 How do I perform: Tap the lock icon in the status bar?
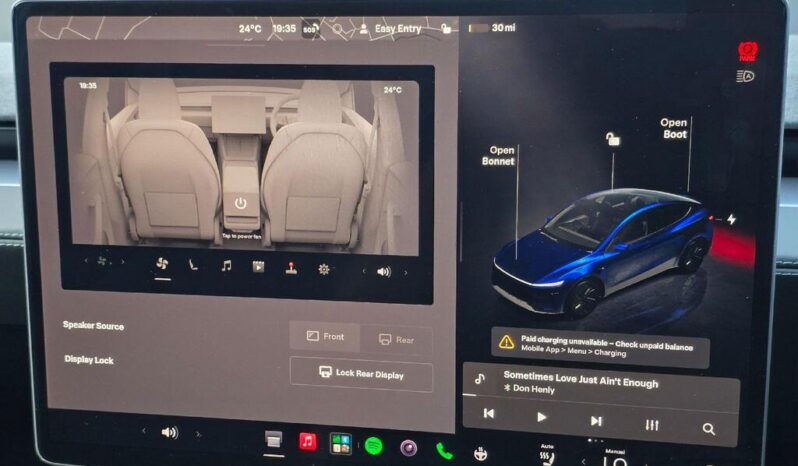click(x=446, y=28)
